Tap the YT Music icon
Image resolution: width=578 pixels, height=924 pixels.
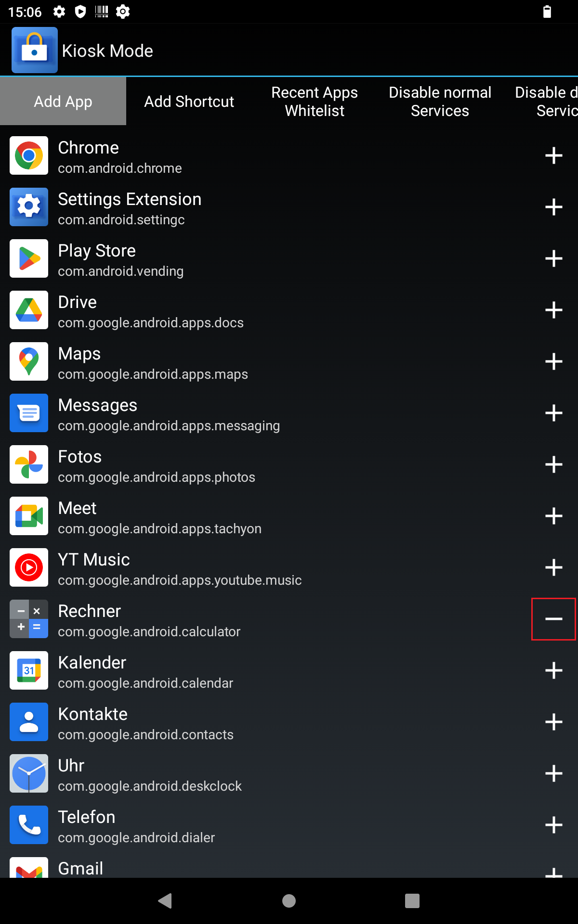[x=29, y=567]
